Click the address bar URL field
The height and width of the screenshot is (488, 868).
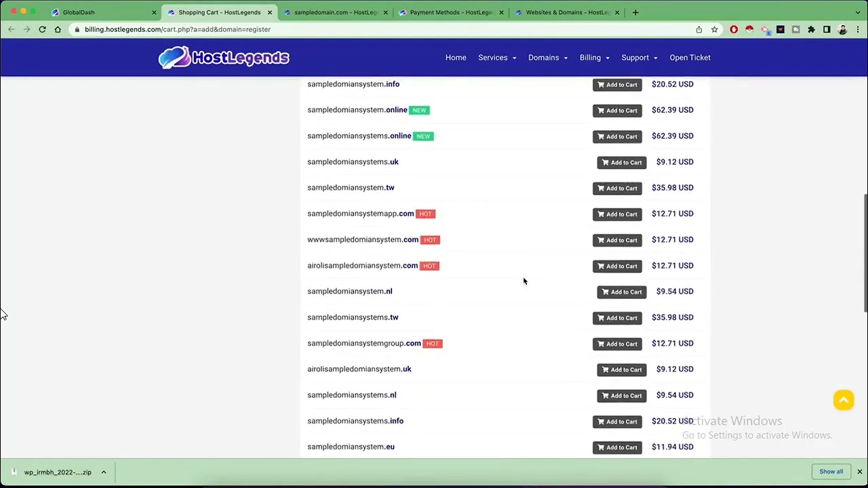pyautogui.click(x=380, y=29)
